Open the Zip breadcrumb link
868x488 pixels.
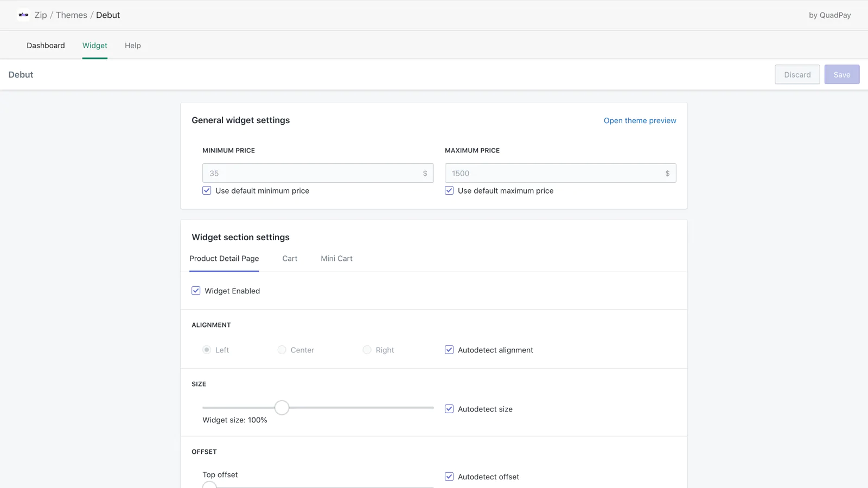tap(41, 15)
